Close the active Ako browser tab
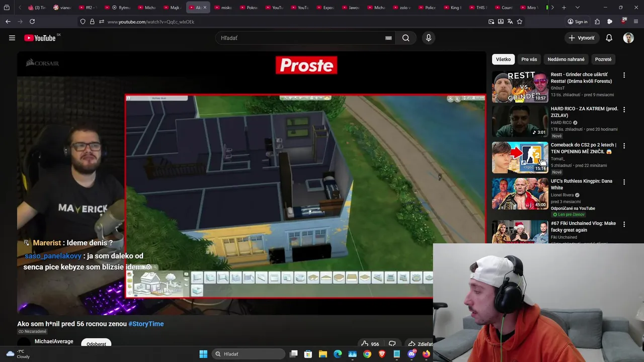Screen dimensions: 644x362 [x=206, y=8]
